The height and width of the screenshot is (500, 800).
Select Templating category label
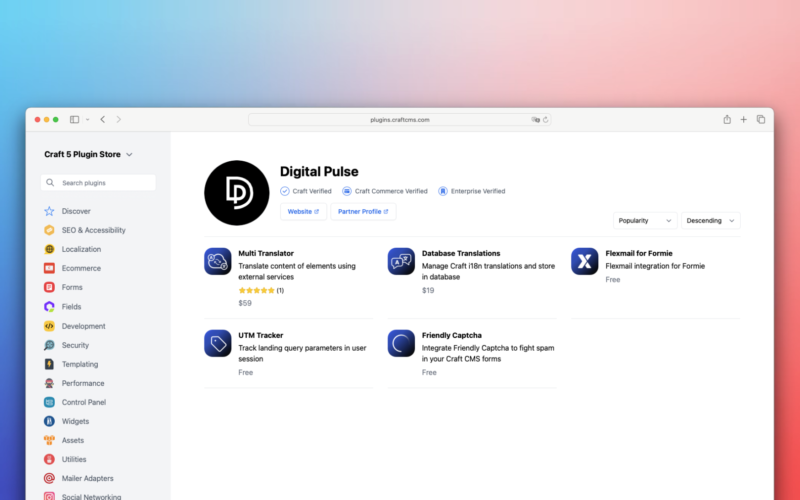[80, 364]
